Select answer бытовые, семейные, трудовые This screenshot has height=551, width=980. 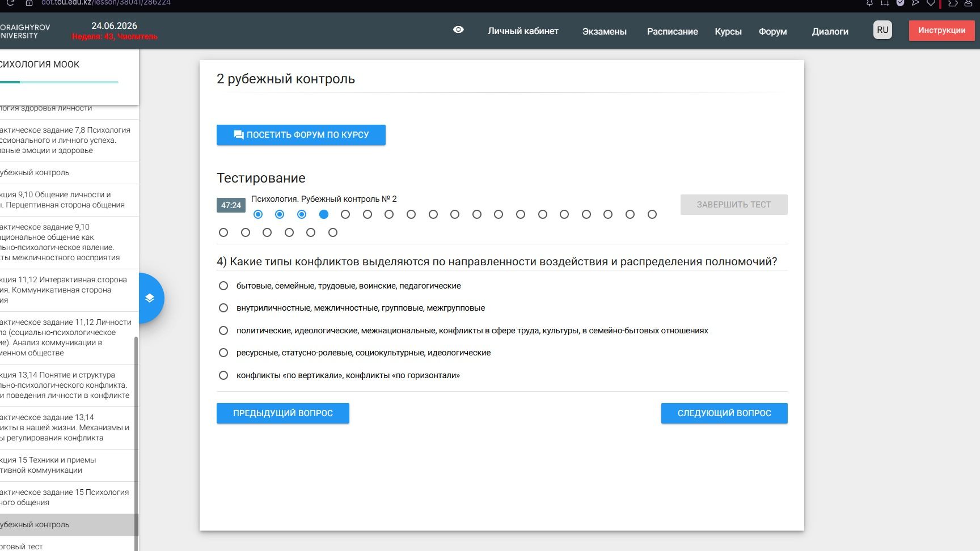coord(223,286)
